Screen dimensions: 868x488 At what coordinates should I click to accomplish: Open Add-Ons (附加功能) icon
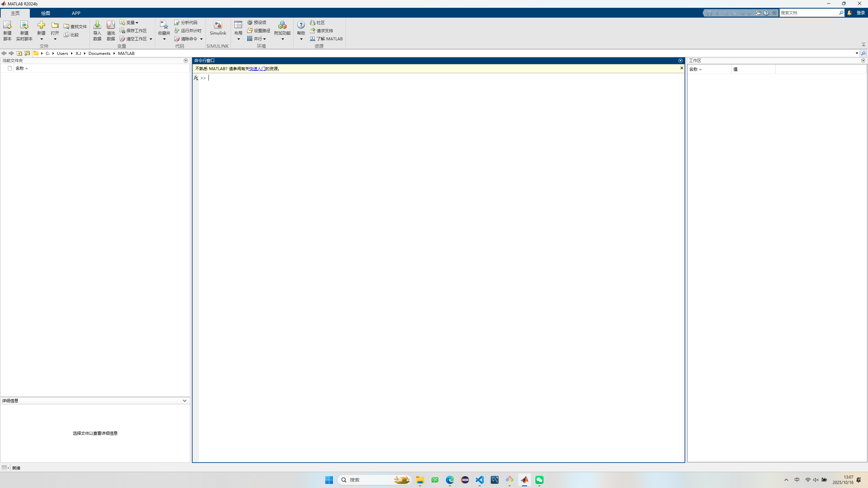[x=282, y=26]
